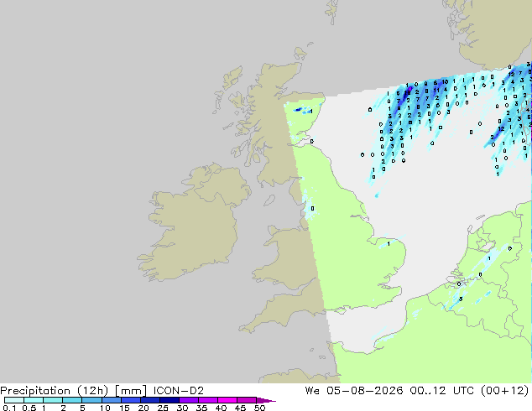This screenshot has width=532, height=411.
Task: Click the 'We' weekday label
Action: pos(312,391)
